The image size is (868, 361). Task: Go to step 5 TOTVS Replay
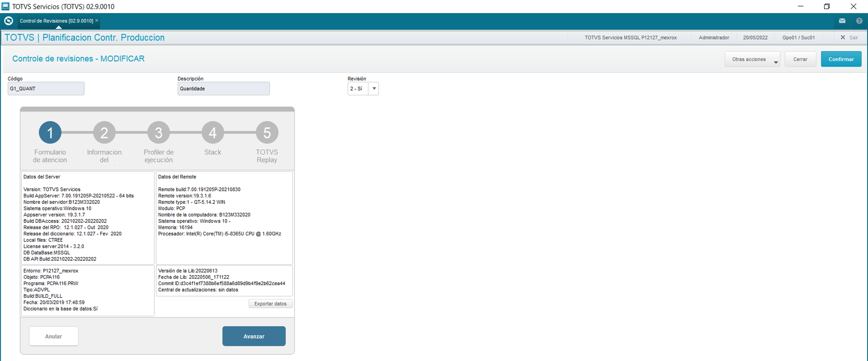click(267, 133)
